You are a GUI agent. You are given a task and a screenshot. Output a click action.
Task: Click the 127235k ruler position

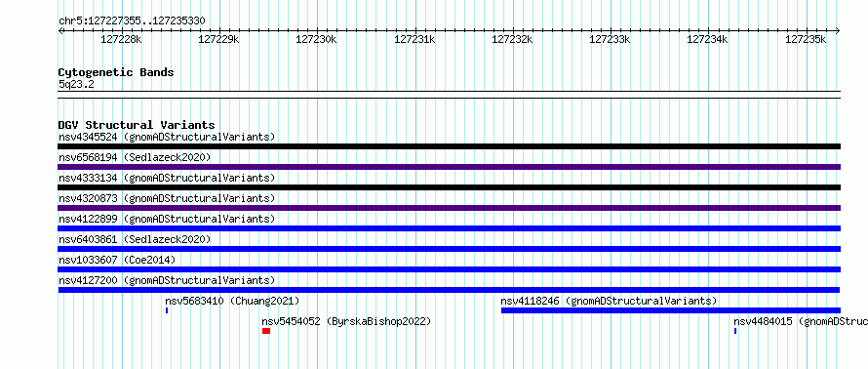click(x=806, y=39)
